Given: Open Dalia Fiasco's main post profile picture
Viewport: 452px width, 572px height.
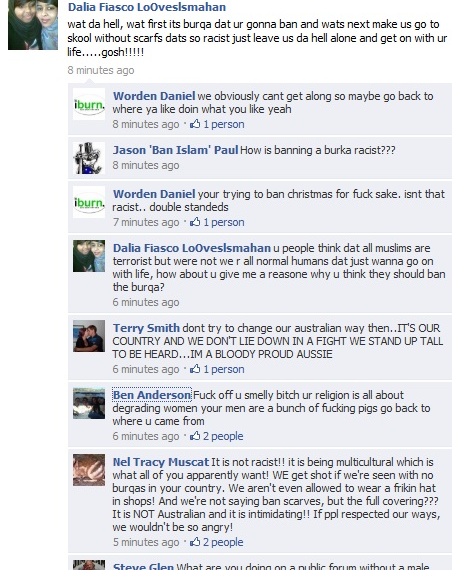Looking at the screenshot, I should (x=33, y=25).
